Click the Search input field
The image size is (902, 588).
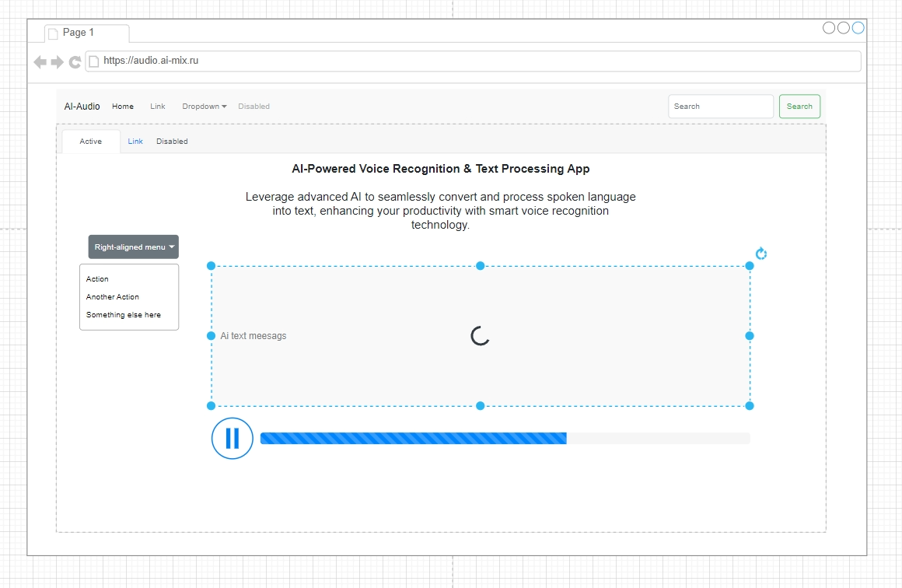721,107
